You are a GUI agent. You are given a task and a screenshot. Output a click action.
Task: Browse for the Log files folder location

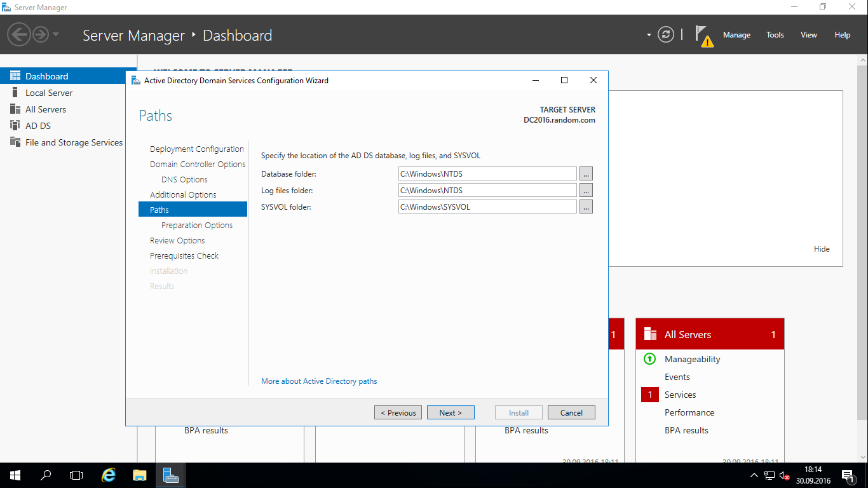click(x=586, y=190)
